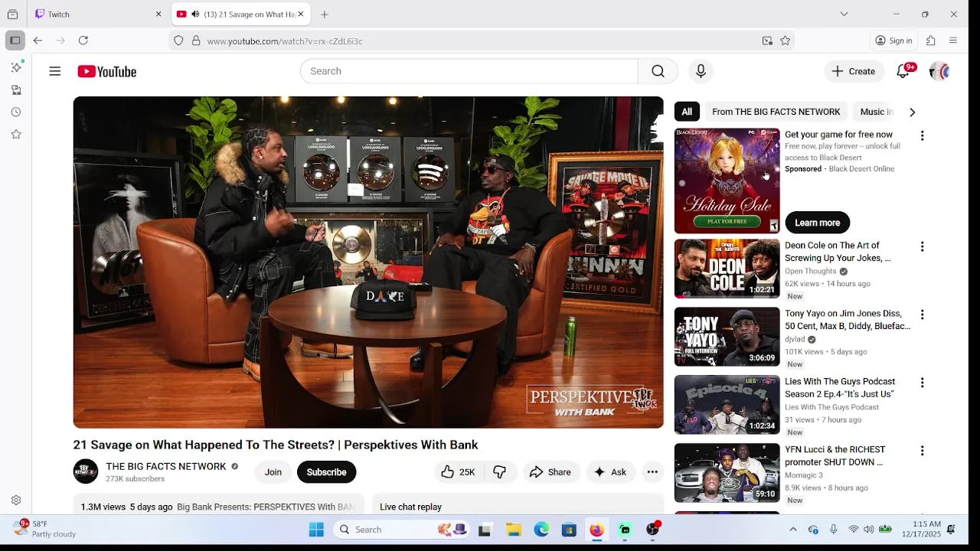
Task: Open Deon Cole video thumbnail
Action: coord(727,269)
